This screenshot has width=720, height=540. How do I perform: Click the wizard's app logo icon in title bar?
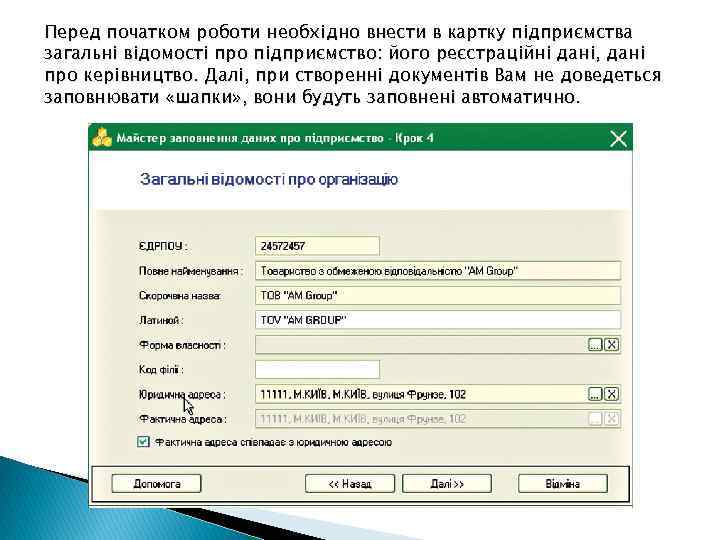point(102,138)
